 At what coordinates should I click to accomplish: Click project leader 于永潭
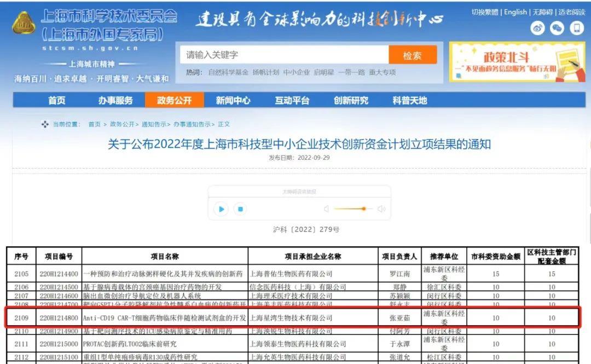coord(399,344)
